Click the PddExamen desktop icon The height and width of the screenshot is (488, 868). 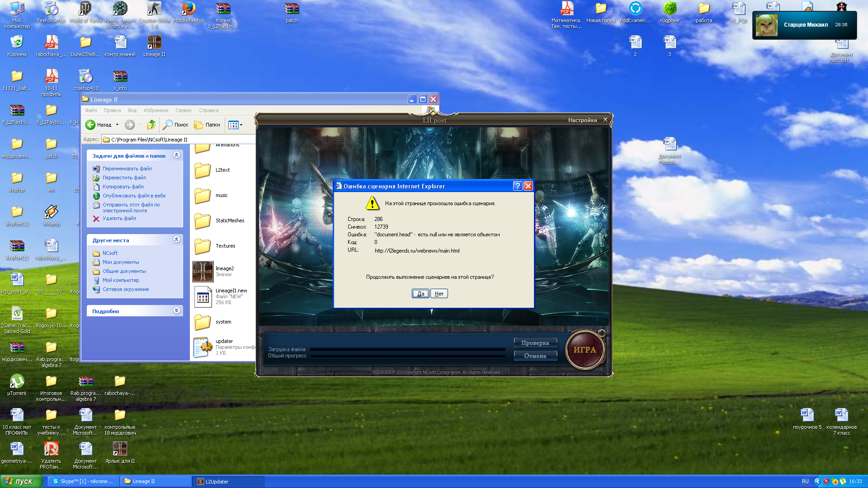click(635, 12)
